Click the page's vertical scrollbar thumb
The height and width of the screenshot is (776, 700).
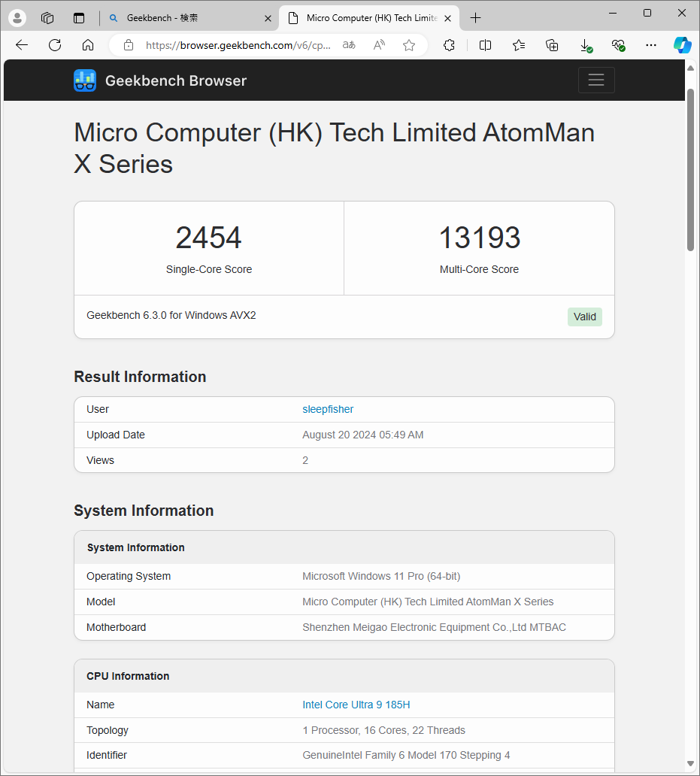(x=690, y=170)
